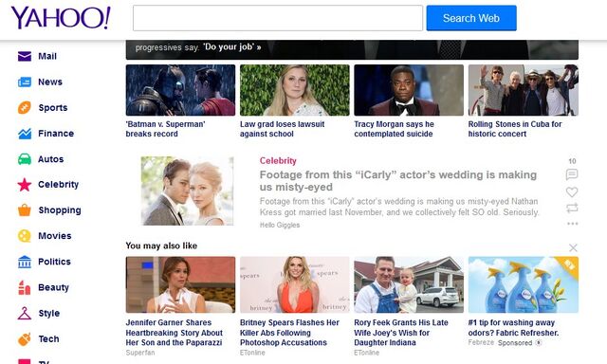
Task: Open Rolling Stones group photo thumbnail
Action: click(524, 90)
